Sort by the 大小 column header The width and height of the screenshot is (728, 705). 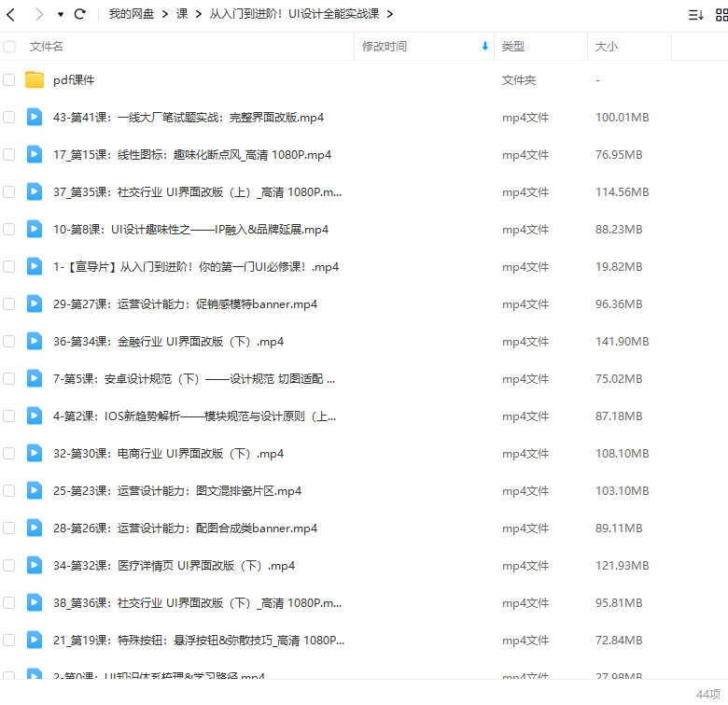(607, 46)
